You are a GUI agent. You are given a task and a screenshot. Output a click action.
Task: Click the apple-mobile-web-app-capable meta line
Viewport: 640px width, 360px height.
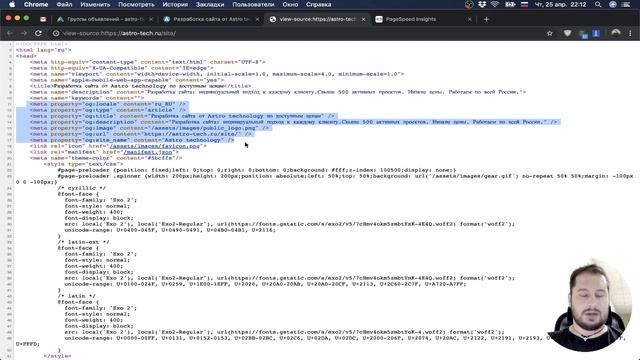tap(127, 80)
